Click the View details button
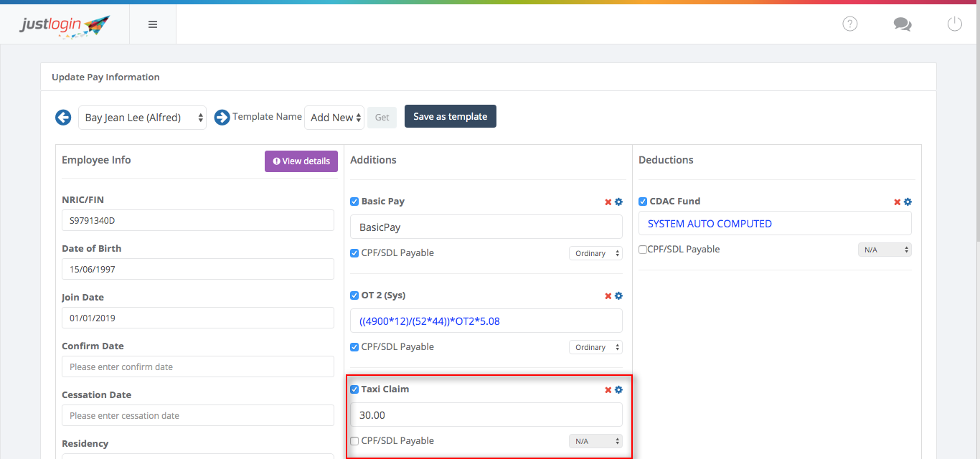The height and width of the screenshot is (459, 980). 301,161
